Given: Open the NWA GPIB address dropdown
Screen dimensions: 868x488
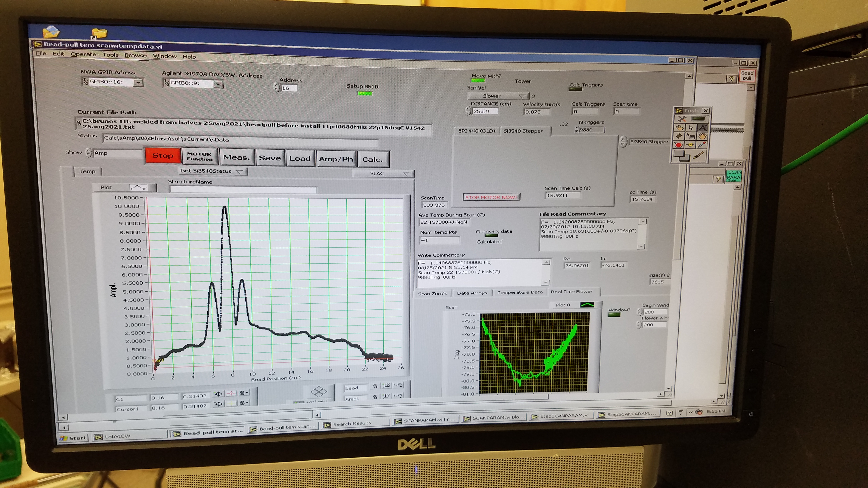Looking at the screenshot, I should pos(138,82).
